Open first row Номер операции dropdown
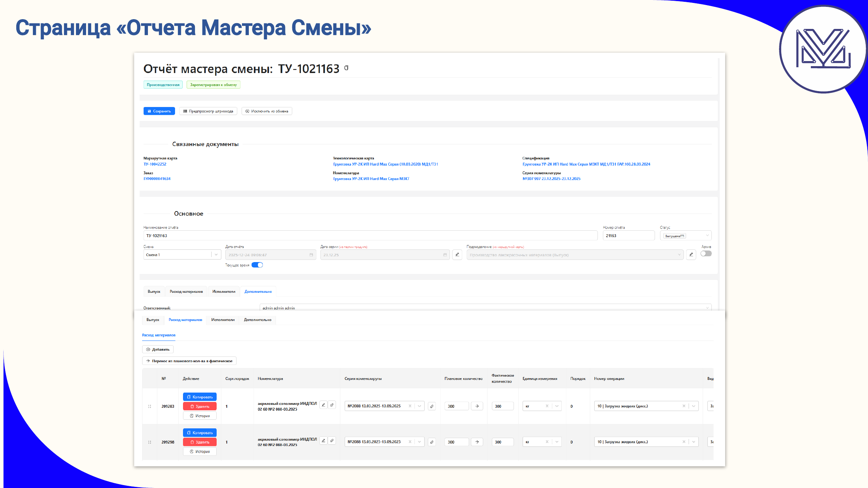868x488 pixels. [694, 406]
